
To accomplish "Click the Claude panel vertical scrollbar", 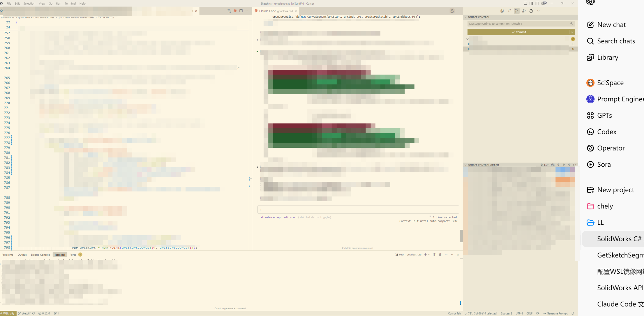I will click(461, 236).
